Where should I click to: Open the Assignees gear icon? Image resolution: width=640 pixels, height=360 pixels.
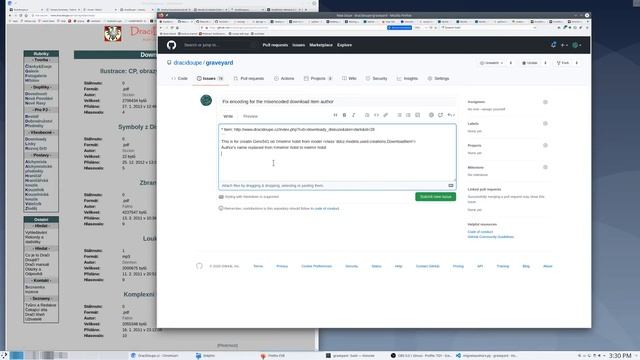[x=545, y=102]
